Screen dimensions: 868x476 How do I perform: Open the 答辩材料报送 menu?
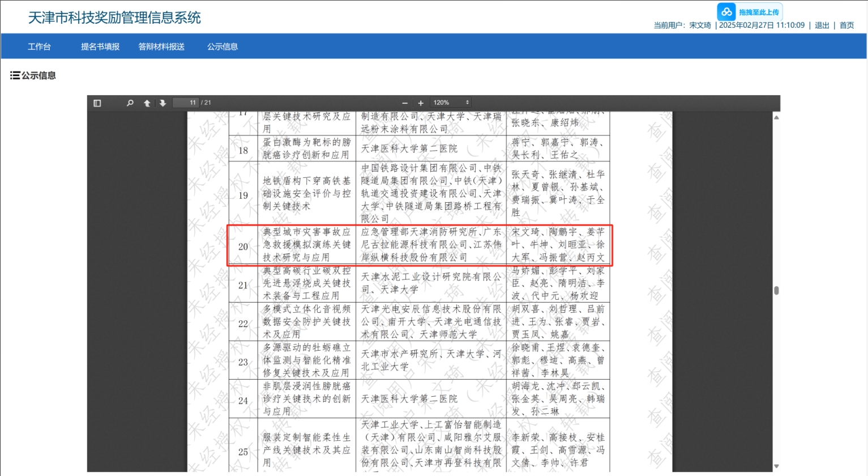point(161,46)
